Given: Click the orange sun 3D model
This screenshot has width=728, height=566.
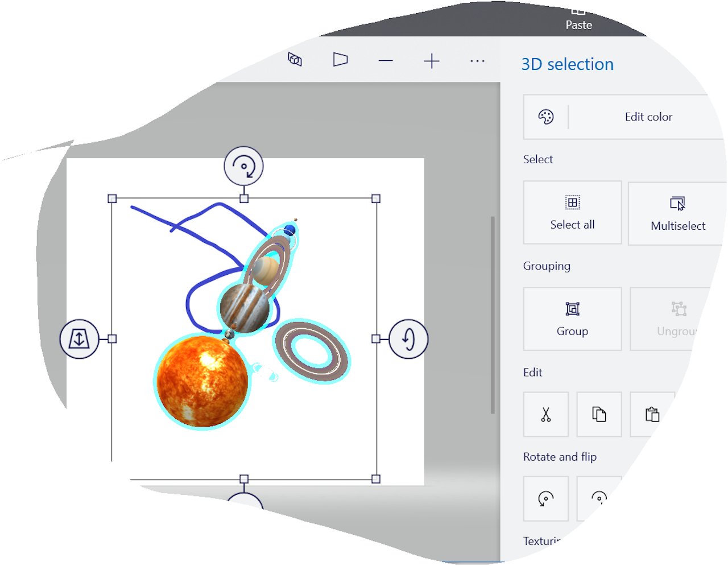Looking at the screenshot, I should coord(202,380).
